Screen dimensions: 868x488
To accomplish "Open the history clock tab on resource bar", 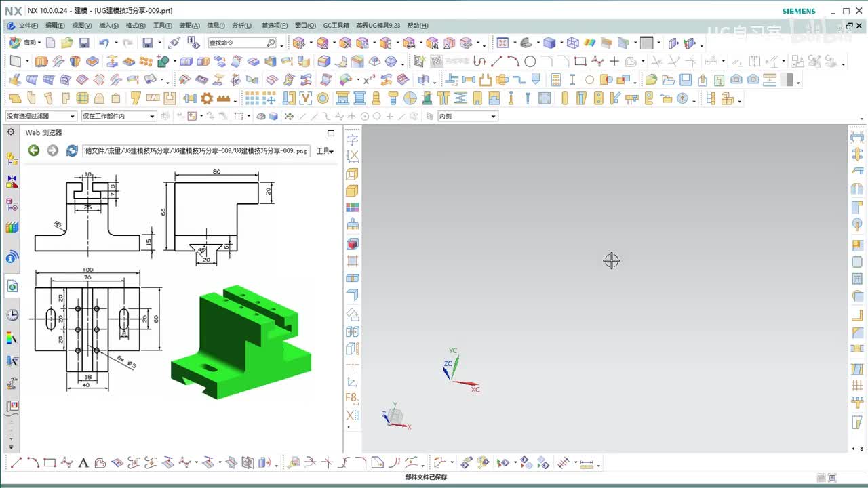I will [12, 315].
